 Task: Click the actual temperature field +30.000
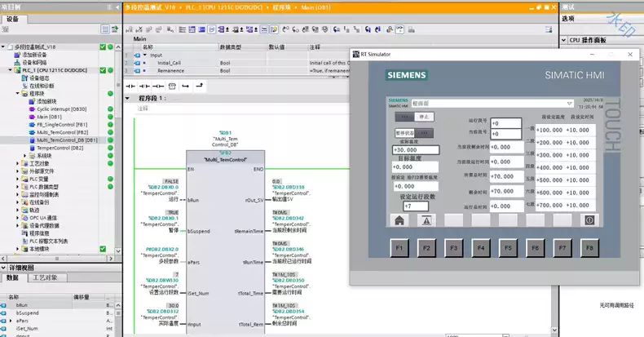pos(416,150)
